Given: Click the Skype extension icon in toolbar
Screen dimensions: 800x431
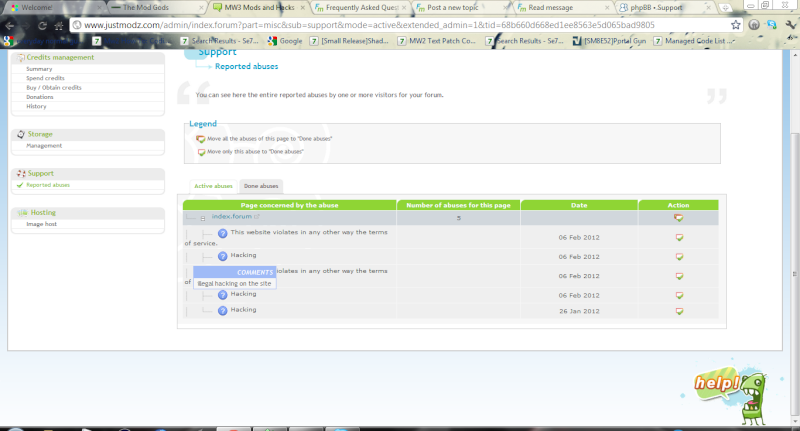Looking at the screenshot, I should 772,25.
